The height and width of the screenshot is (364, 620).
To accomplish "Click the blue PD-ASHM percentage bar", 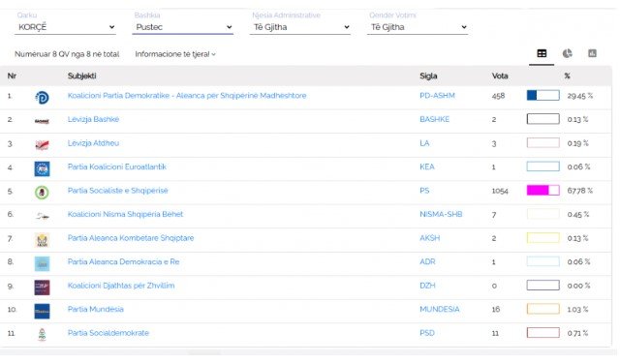I will 542,95.
